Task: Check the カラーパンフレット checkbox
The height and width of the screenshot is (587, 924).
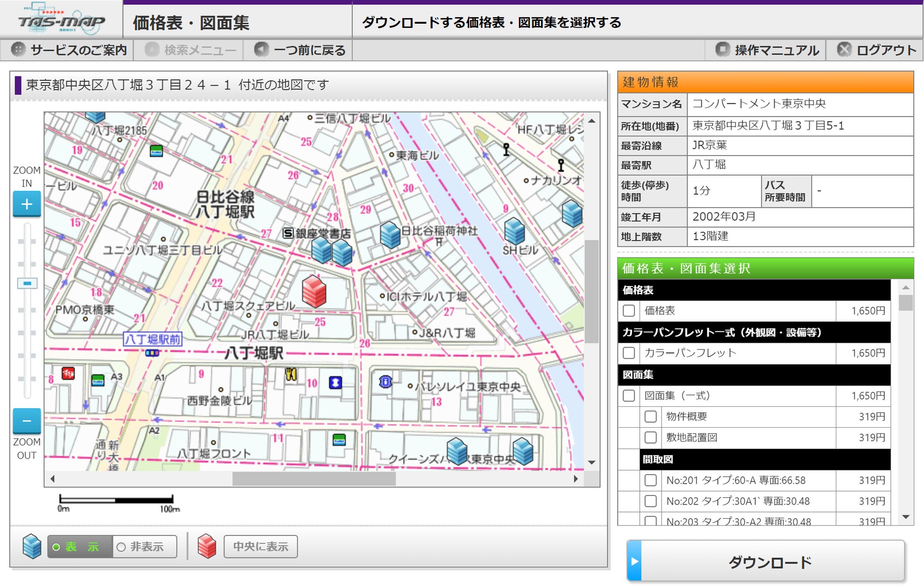Action: tap(629, 353)
